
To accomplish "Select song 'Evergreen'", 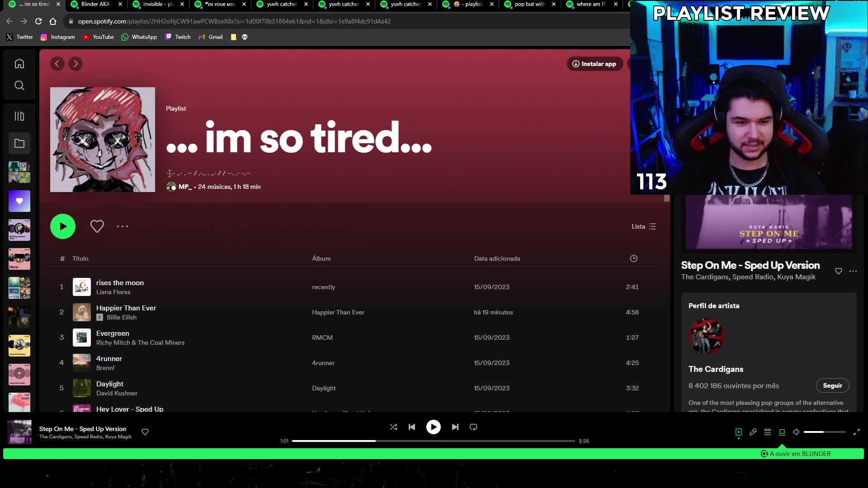I will (113, 333).
